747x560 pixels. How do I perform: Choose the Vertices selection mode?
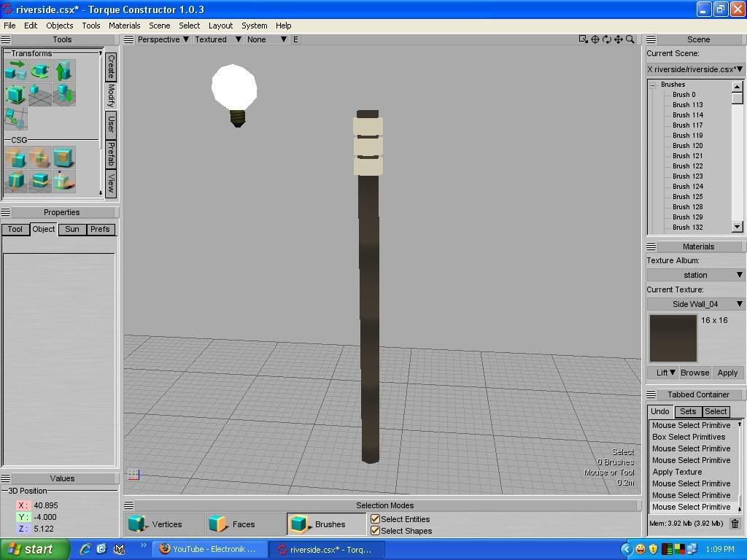point(155,524)
